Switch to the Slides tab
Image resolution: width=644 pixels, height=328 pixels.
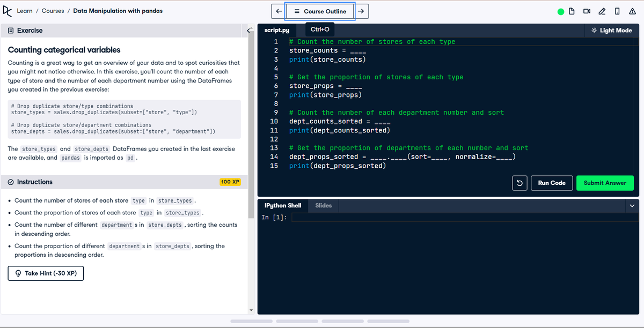[324, 205]
